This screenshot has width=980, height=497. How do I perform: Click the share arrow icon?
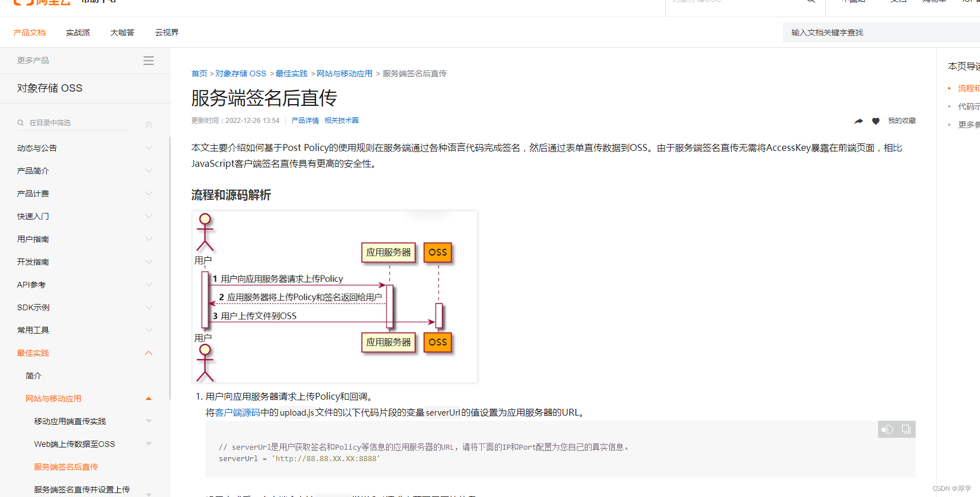pyautogui.click(x=859, y=121)
